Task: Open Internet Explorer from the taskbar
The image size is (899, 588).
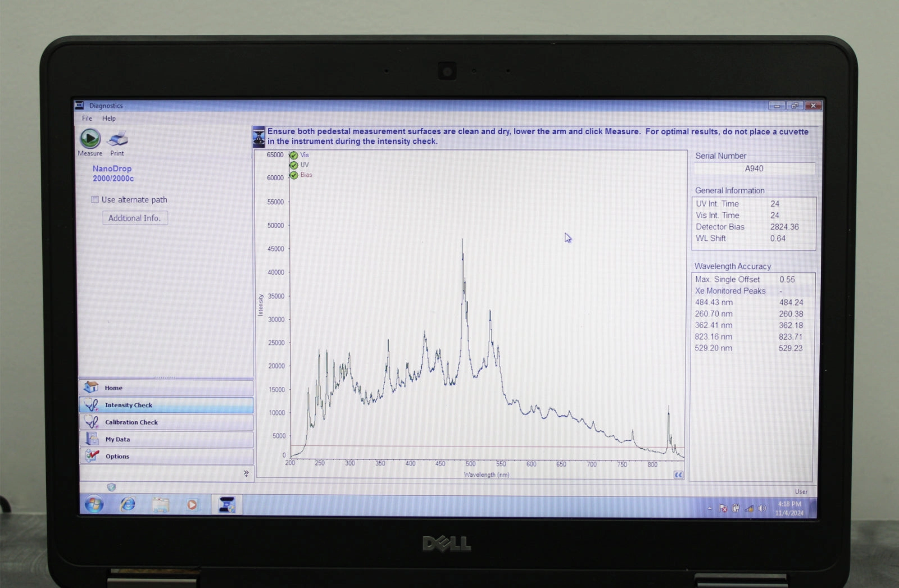Action: (128, 504)
